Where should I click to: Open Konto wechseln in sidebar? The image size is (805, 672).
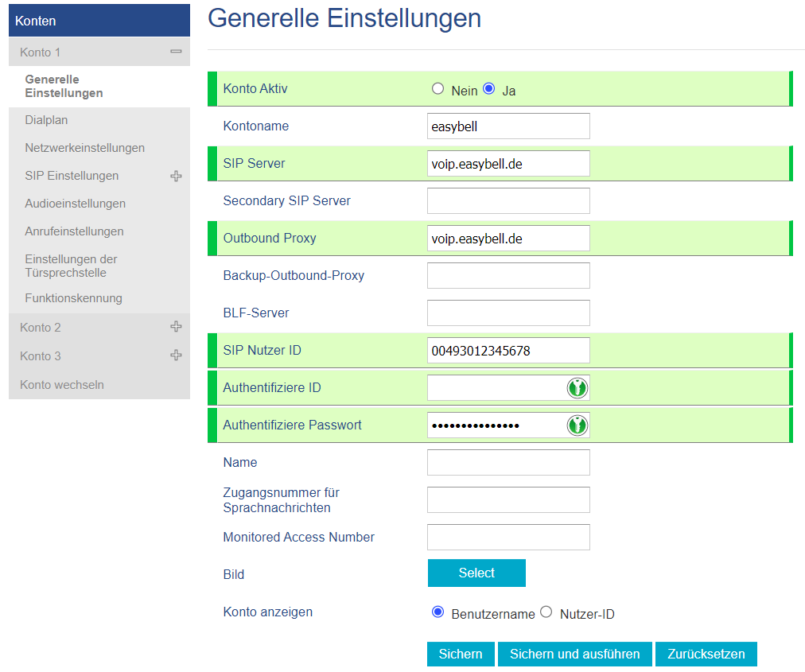(62, 385)
